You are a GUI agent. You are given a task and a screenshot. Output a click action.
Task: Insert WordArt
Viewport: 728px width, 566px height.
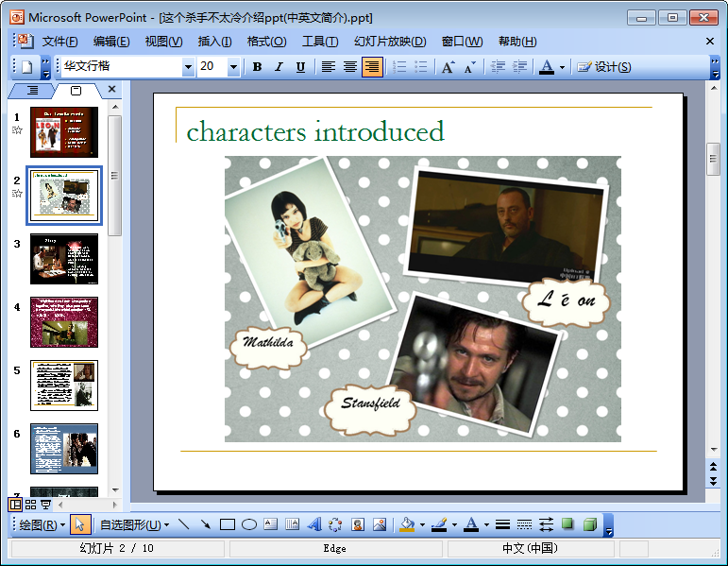(314, 525)
